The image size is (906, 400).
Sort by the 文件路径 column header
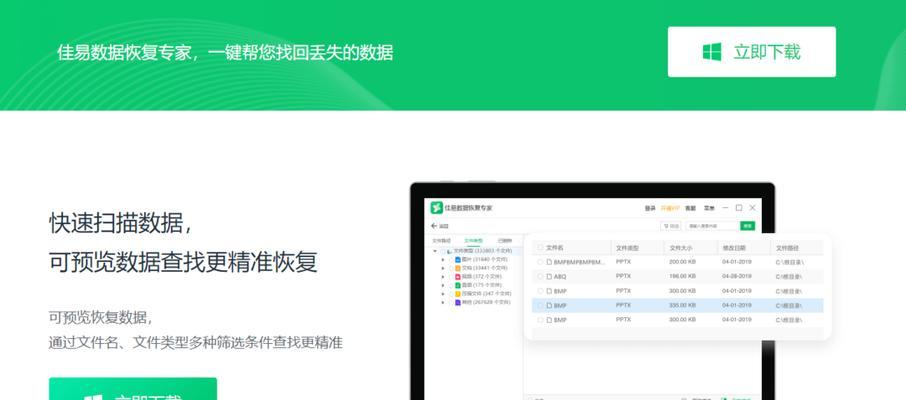[788, 248]
